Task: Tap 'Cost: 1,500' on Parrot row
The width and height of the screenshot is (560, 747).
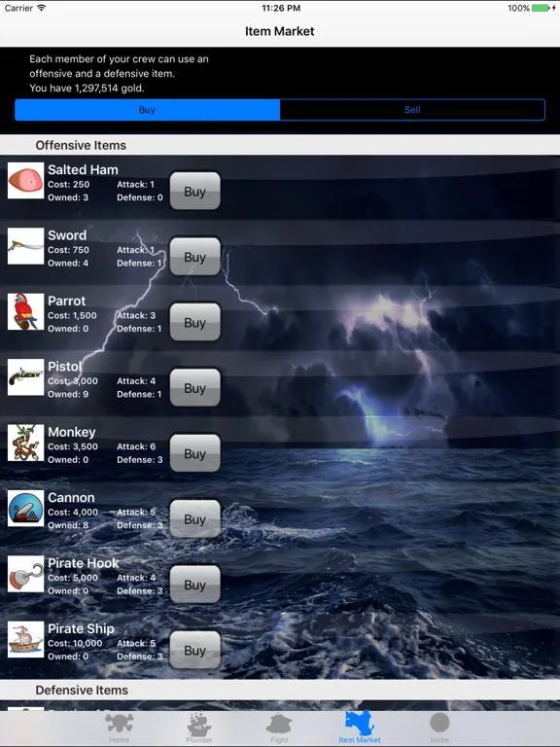Action: pyautogui.click(x=72, y=315)
